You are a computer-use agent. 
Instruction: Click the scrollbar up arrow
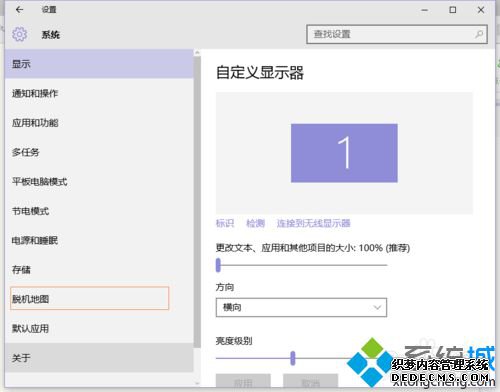tap(197, 53)
